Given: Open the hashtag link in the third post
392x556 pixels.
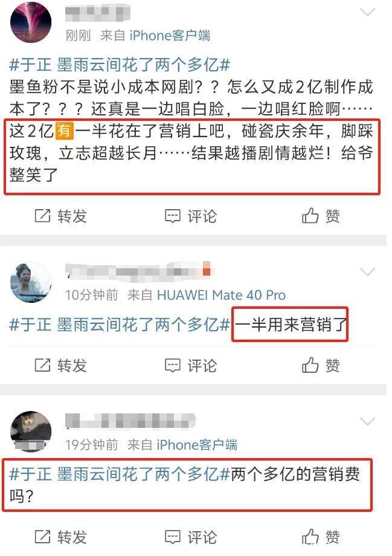Looking at the screenshot, I should 120,474.
